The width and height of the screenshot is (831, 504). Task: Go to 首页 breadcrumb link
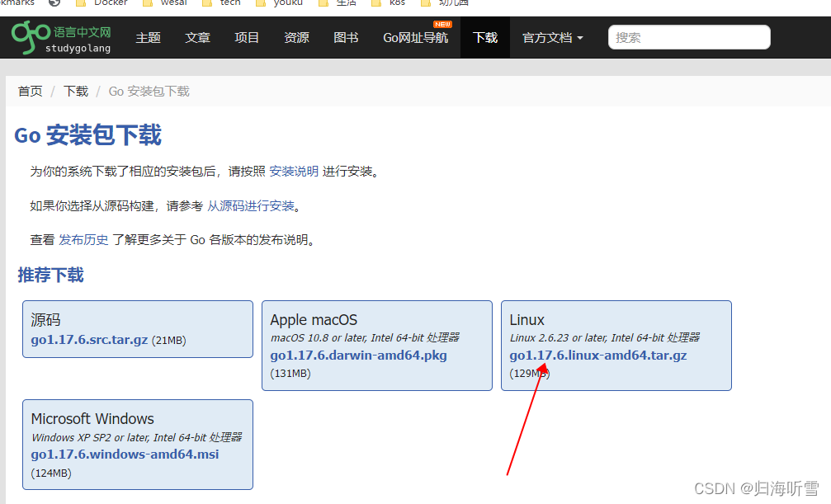click(31, 92)
